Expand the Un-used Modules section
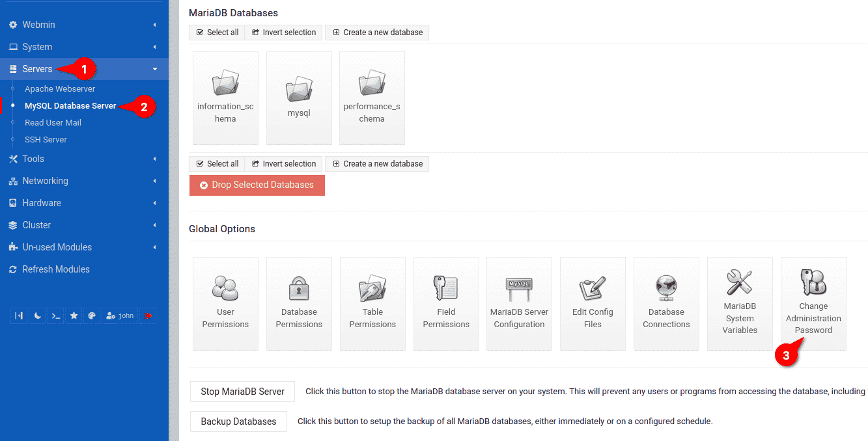The image size is (868, 441). click(x=84, y=247)
